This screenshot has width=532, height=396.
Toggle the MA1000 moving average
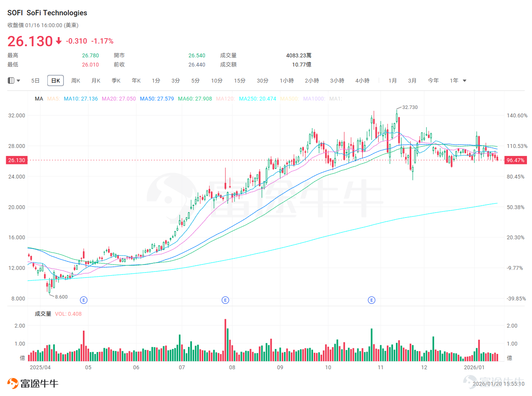tap(314, 99)
